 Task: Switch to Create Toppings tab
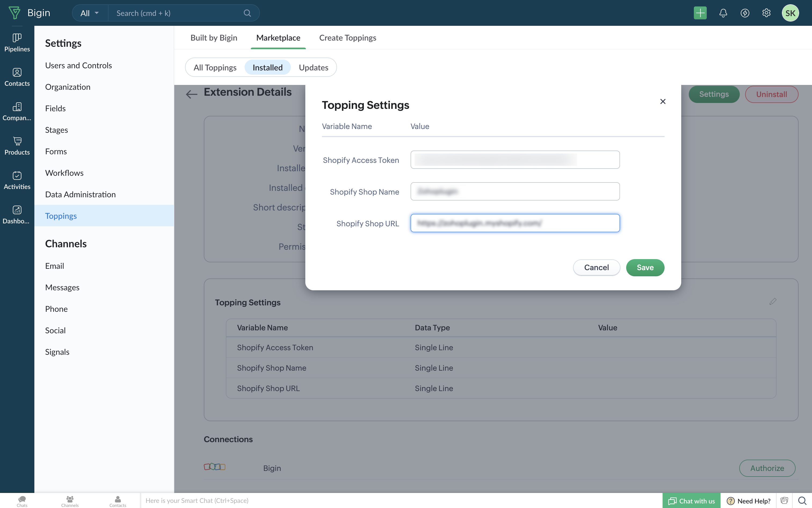(x=347, y=38)
